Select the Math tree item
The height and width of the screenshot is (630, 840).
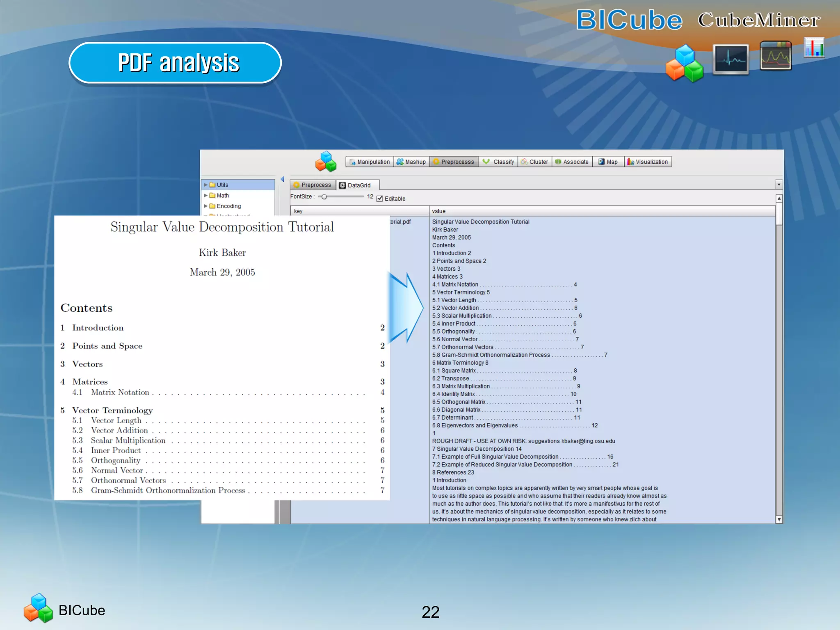pos(238,196)
